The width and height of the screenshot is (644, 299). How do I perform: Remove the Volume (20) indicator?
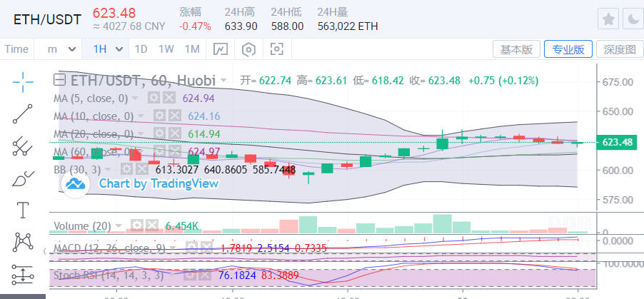click(152, 225)
